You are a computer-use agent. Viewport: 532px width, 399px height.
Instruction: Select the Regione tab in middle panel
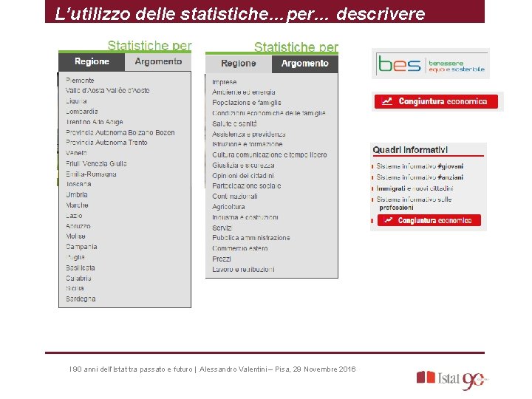238,64
